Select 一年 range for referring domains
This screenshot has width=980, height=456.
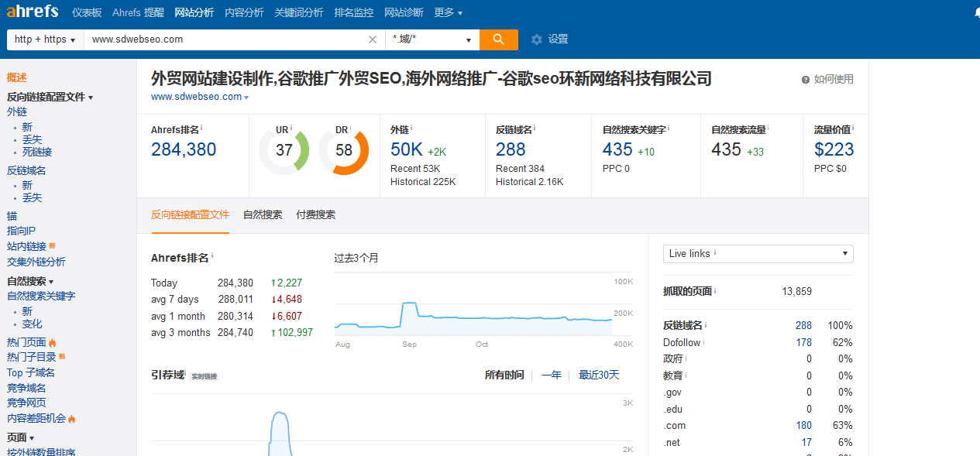click(552, 375)
